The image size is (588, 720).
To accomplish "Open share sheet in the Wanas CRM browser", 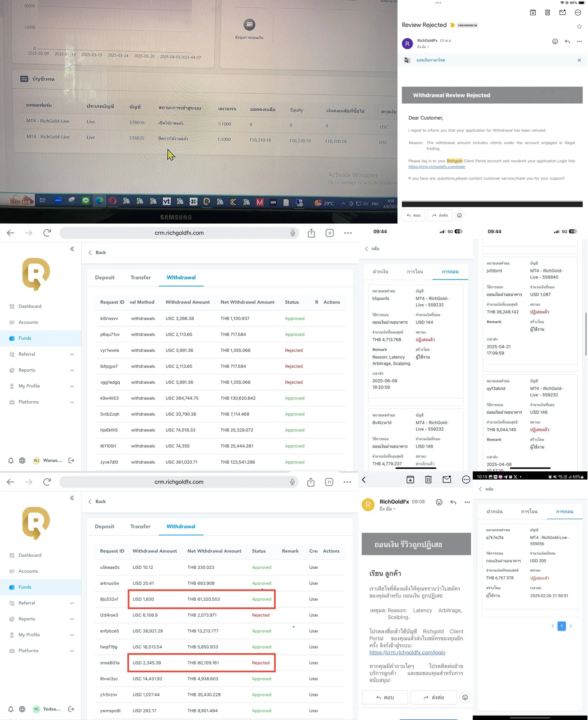I will [x=311, y=233].
